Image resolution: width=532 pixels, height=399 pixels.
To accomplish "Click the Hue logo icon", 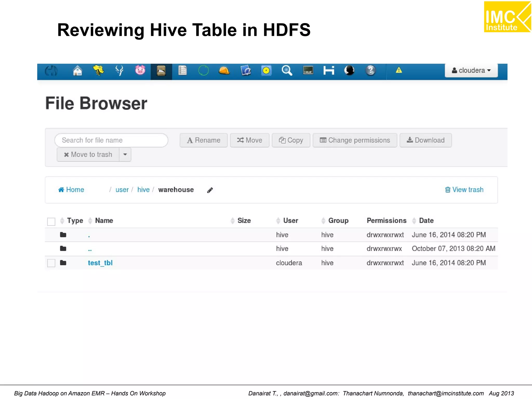I will (51, 71).
